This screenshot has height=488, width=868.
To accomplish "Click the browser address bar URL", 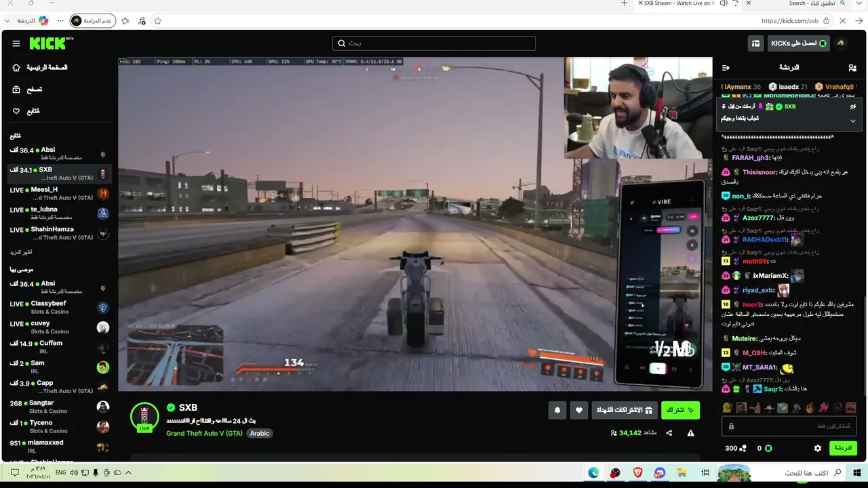I will tap(790, 21).
